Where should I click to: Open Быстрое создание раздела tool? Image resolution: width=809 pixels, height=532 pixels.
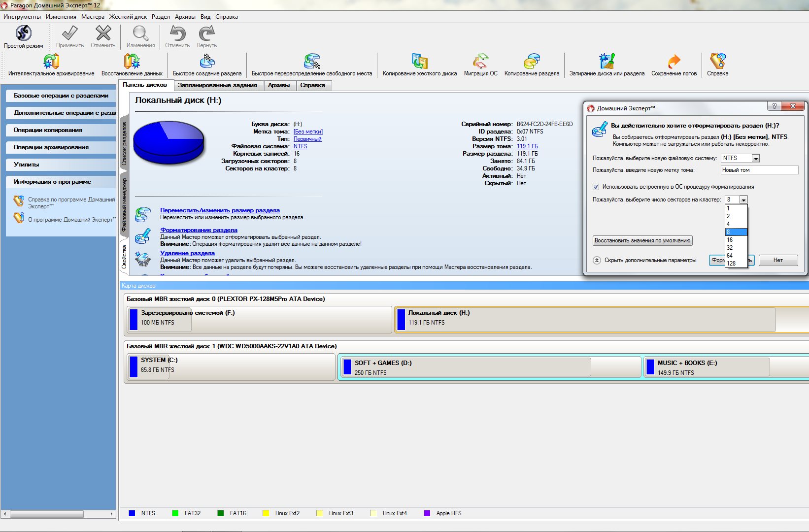tap(207, 61)
